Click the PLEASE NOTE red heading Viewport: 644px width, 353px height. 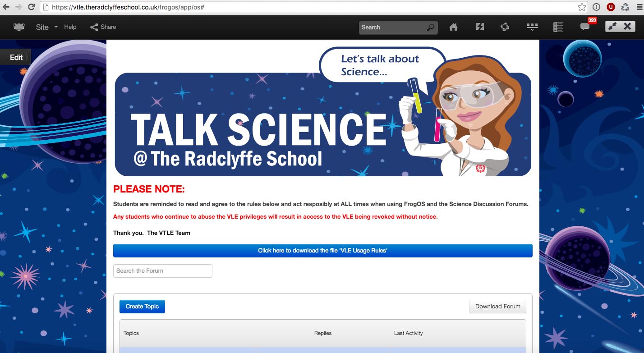tap(149, 189)
